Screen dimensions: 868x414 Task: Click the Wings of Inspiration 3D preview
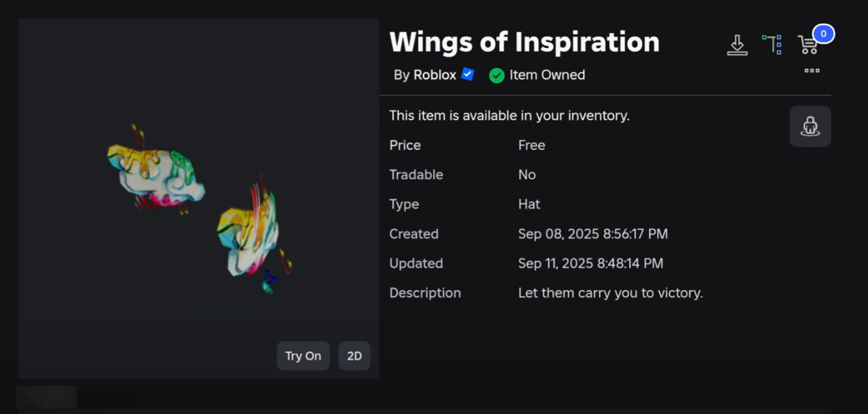tap(198, 202)
